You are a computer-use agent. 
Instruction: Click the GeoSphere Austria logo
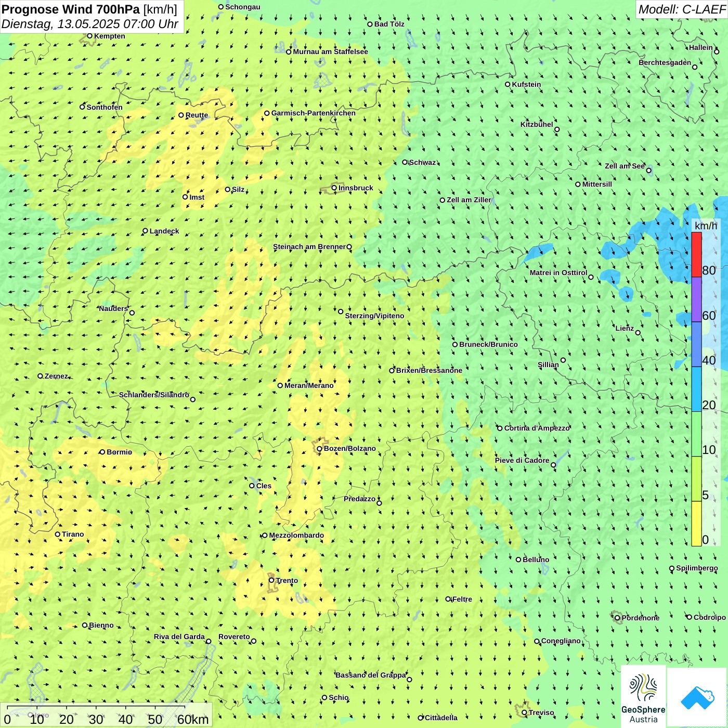pyautogui.click(x=643, y=697)
